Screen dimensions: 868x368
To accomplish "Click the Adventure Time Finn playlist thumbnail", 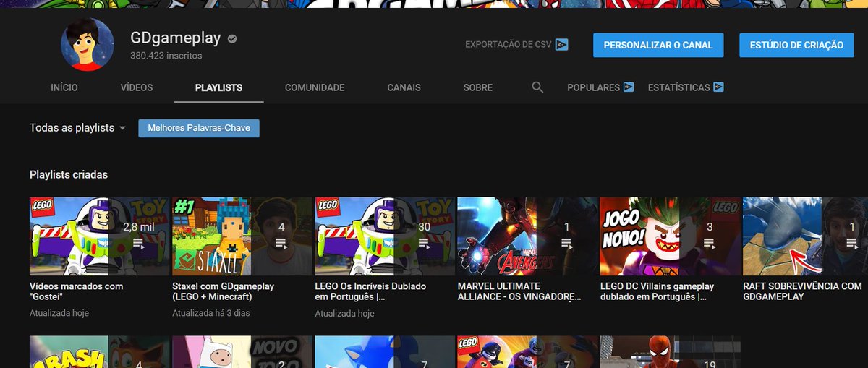I will (x=242, y=351).
